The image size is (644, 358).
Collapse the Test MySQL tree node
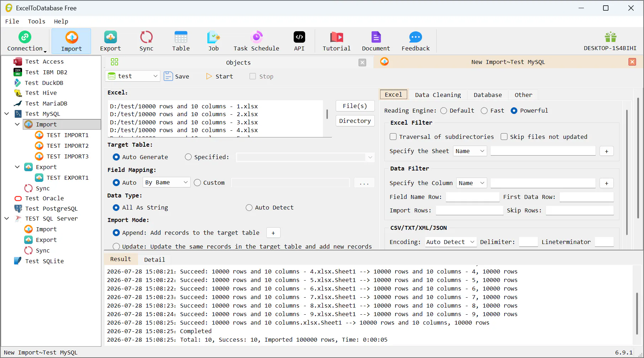[x=7, y=114]
